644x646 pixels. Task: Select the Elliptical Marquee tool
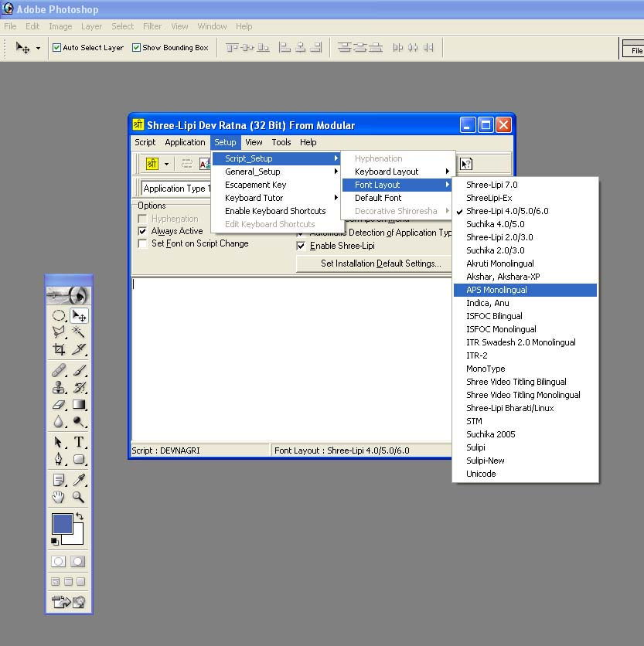59,316
